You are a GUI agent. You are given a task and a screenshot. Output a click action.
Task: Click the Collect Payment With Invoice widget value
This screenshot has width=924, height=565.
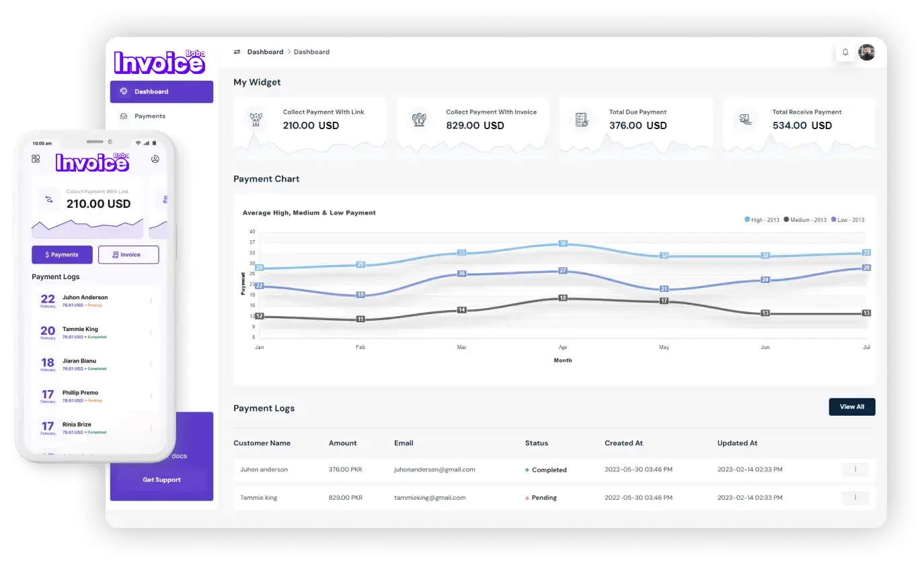coord(475,126)
